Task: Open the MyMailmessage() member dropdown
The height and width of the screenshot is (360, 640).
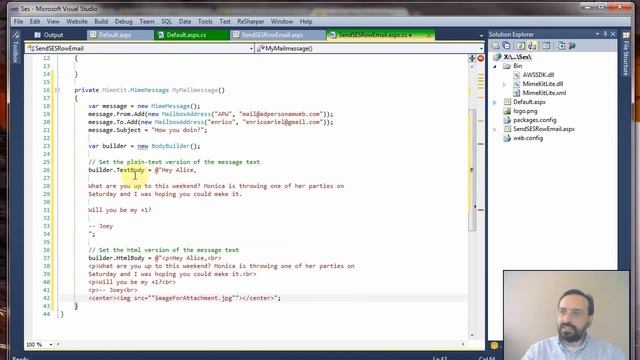Action: point(369,48)
